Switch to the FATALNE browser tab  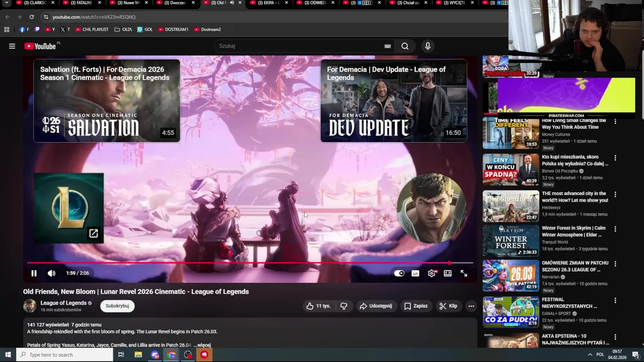(x=82, y=3)
